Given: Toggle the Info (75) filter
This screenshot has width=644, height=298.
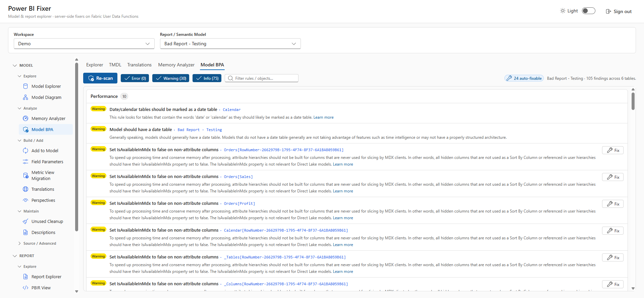Looking at the screenshot, I should [207, 78].
